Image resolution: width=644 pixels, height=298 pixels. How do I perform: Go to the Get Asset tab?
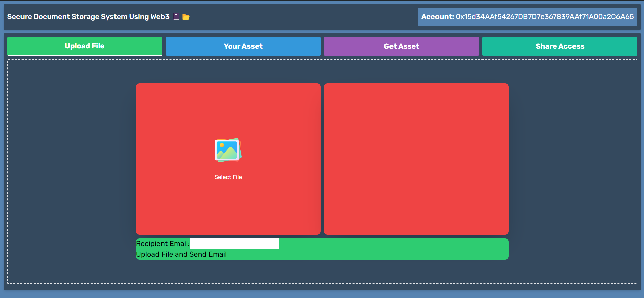pos(401,46)
